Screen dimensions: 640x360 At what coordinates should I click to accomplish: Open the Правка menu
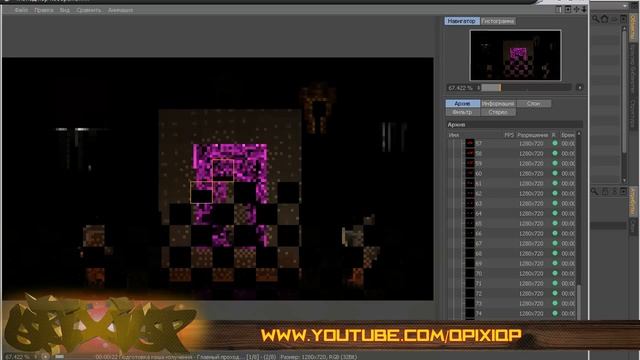[44, 10]
